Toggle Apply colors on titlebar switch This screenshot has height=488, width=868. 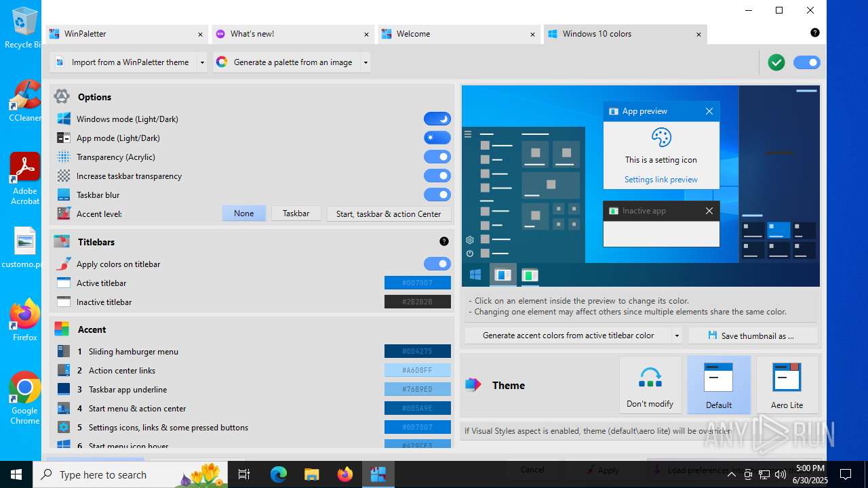(x=437, y=264)
